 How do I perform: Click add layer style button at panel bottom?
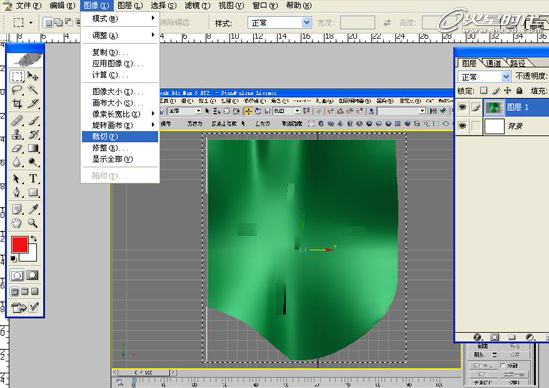477,337
